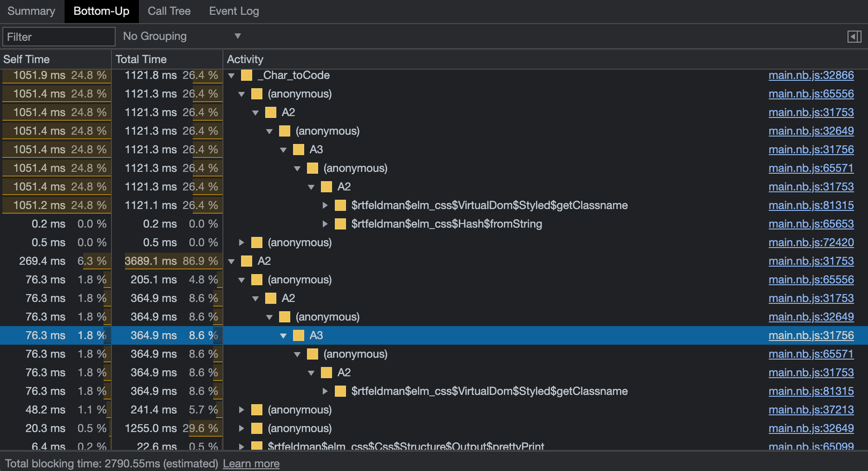Viewport: 868px width, 471px height.
Task: Open link main.nb.js:65653
Action: [811, 224]
